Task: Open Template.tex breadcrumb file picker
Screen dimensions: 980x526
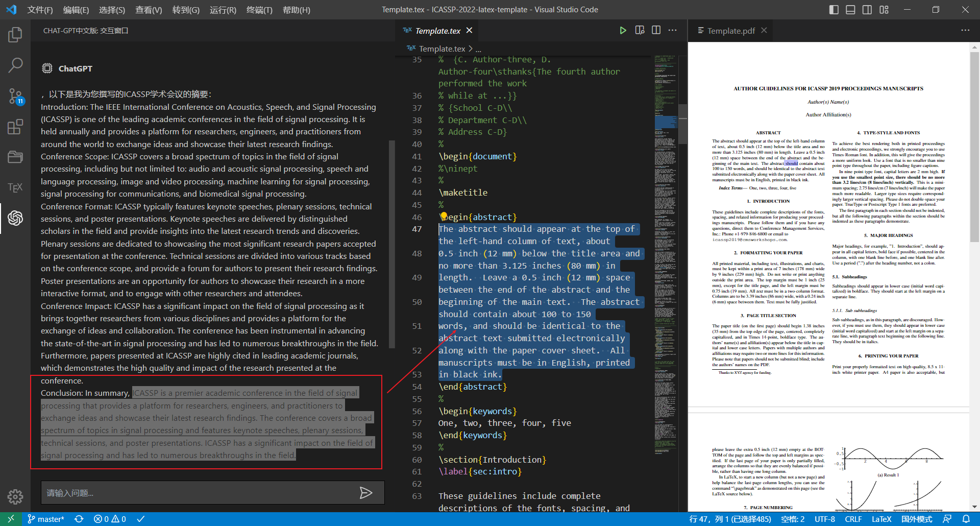Action: point(442,49)
